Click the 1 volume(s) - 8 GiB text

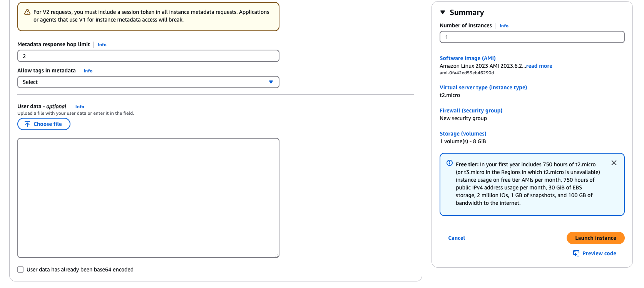(463, 141)
